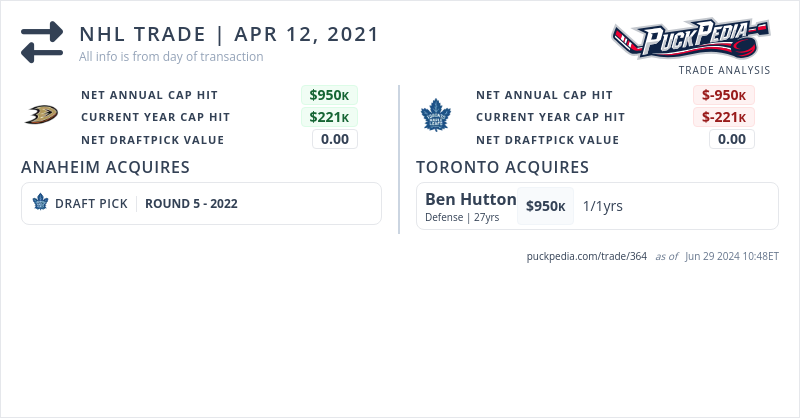The height and width of the screenshot is (418, 800).
Task: Click Toronto's 0.00 net draftpick value
Action: pos(732,139)
